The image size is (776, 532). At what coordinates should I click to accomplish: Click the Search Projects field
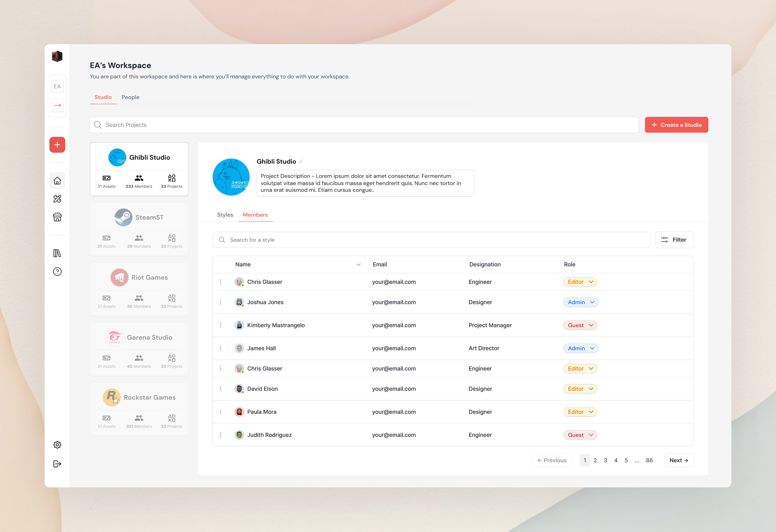(364, 125)
